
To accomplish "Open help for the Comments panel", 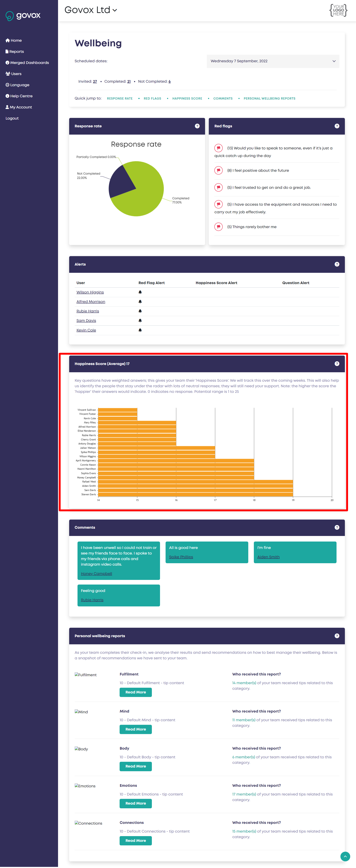I will coord(337,527).
